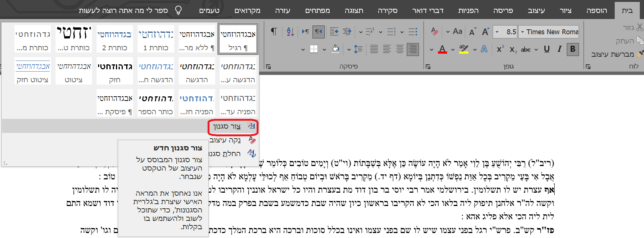Viewport: 644px width, 238px height.
Task: Toggle Subscript formatting
Action: tap(513, 50)
